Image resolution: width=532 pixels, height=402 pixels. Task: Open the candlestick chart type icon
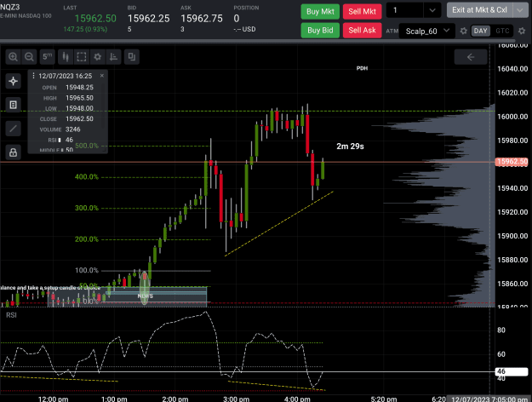(x=66, y=57)
